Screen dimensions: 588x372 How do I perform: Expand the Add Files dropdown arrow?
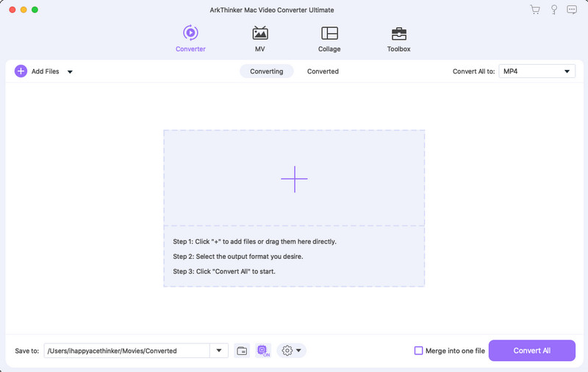coord(70,72)
